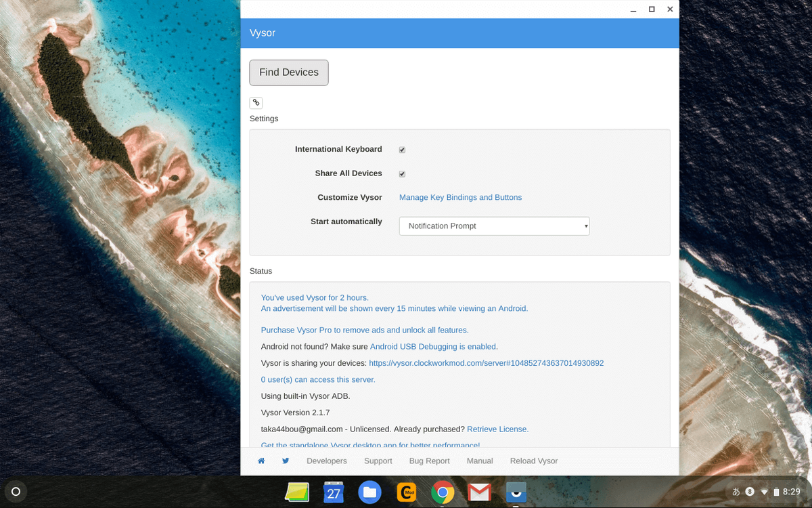Click the standalone Vysor desktop app link
This screenshot has width=812, height=508.
coord(370,444)
